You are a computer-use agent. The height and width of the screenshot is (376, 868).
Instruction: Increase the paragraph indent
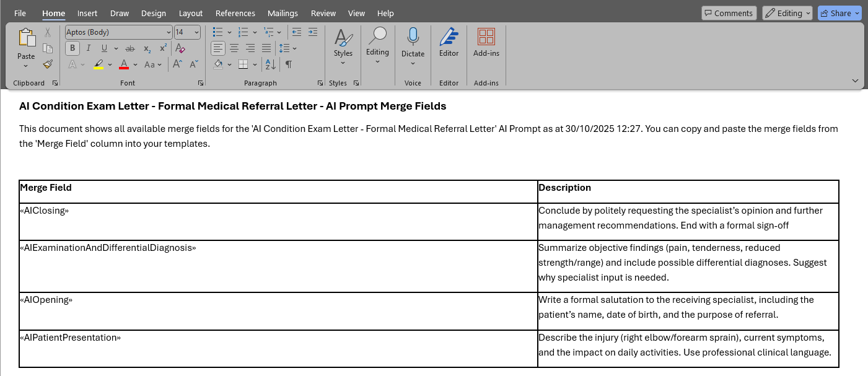(x=312, y=32)
